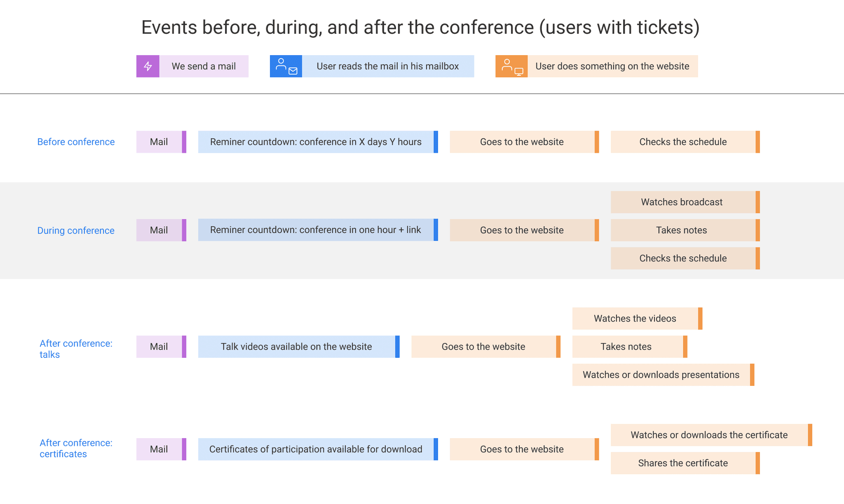The width and height of the screenshot is (844, 504).
Task: Click the purple lightning bolt mail icon
Action: tap(148, 66)
